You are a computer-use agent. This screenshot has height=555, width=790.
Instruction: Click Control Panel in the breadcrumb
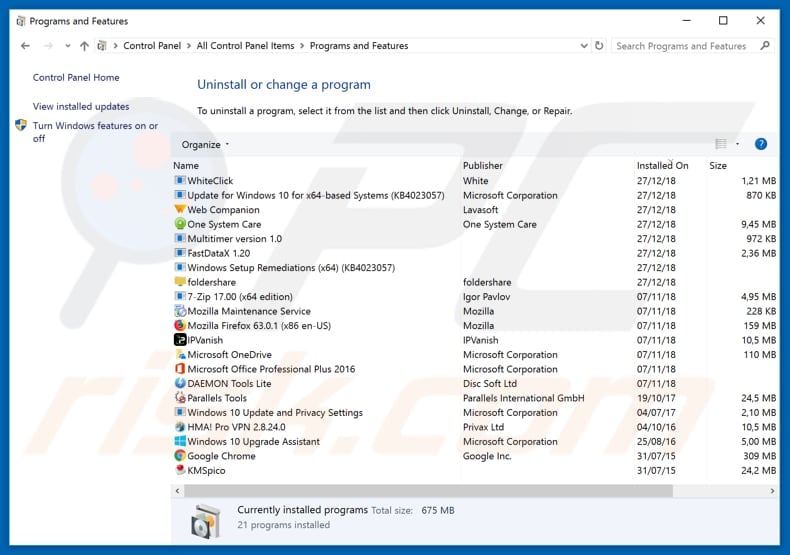152,46
